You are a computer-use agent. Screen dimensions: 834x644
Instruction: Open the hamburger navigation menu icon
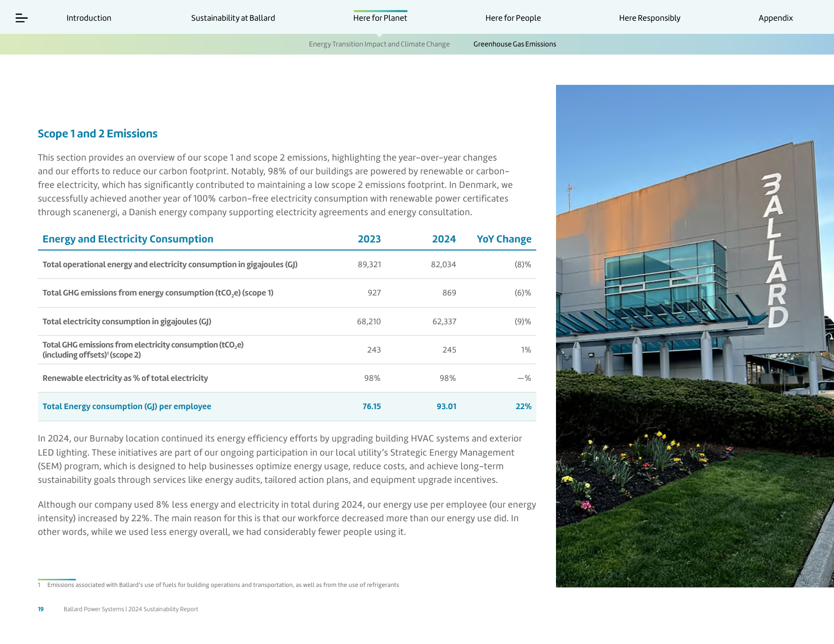pos(21,18)
